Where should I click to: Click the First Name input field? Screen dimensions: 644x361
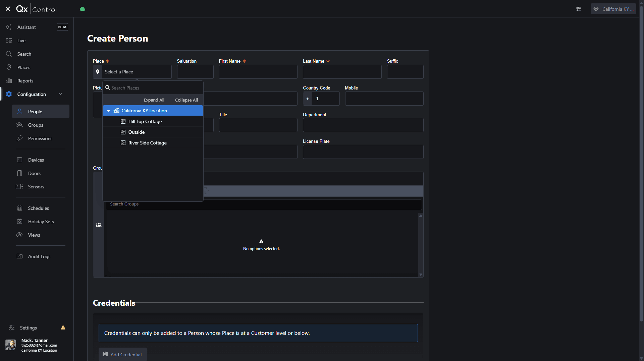point(258,72)
